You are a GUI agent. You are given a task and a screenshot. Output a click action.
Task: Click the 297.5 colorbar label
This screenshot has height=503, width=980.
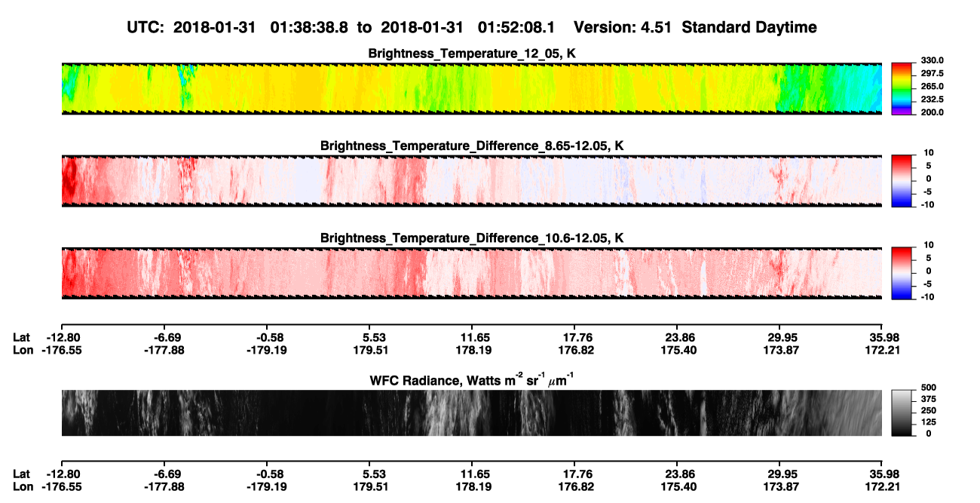pyautogui.click(x=933, y=74)
